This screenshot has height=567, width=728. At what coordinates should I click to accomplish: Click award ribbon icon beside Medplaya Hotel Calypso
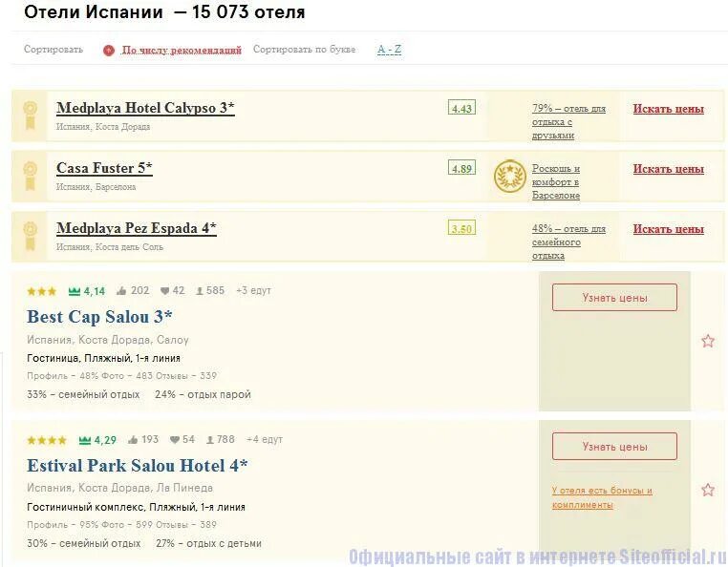30,115
